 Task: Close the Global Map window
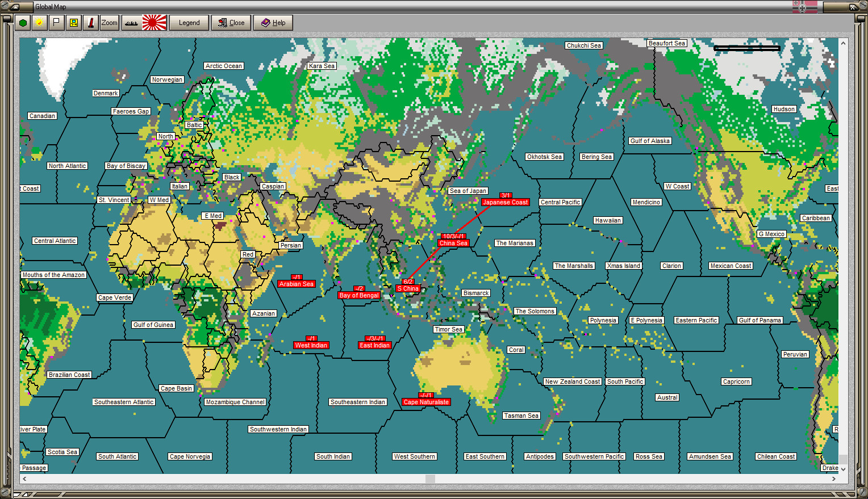tap(231, 23)
